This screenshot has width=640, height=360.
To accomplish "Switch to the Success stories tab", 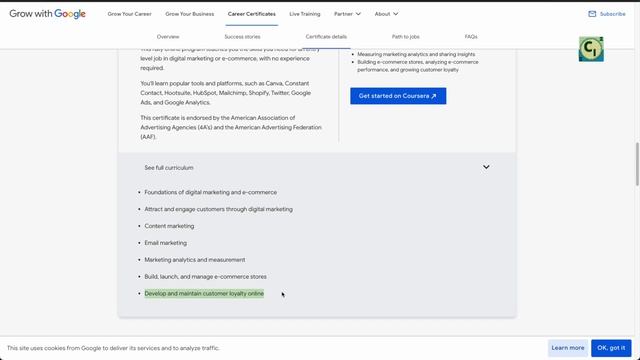I will 242,37.
